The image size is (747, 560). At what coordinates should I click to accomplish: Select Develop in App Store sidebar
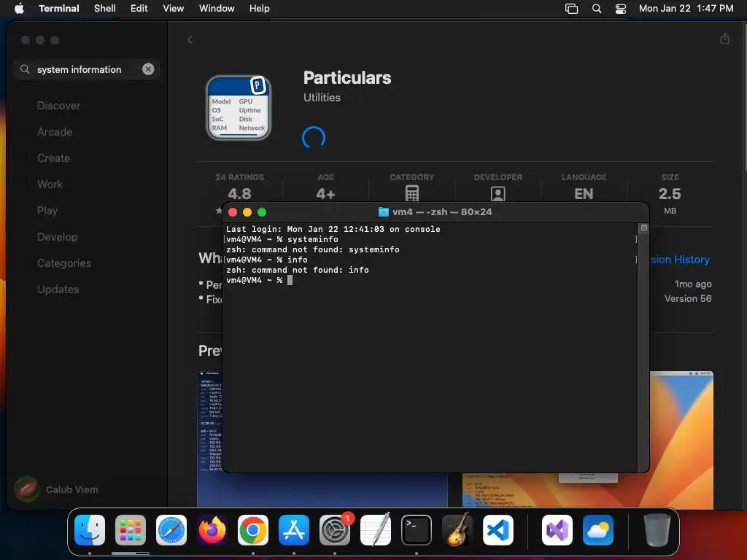tap(57, 237)
